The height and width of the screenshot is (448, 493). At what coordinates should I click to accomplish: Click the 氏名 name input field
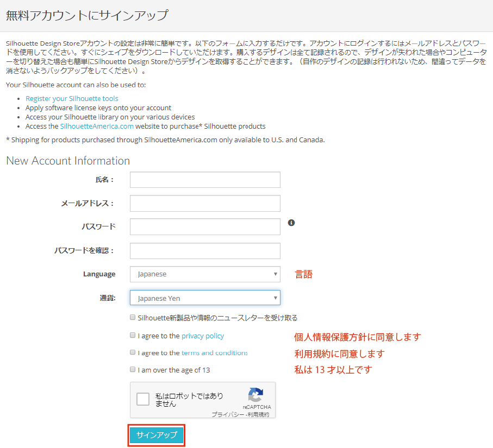(x=205, y=180)
